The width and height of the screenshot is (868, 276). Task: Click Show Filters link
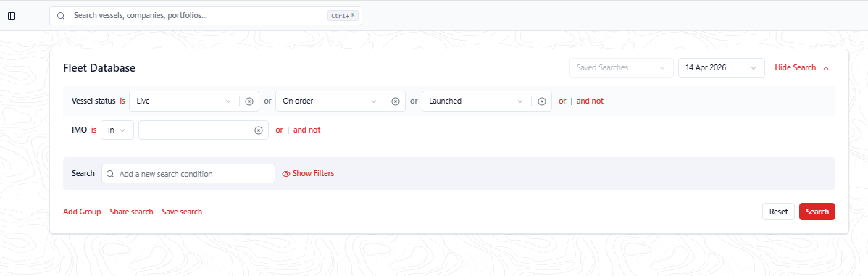coord(313,174)
